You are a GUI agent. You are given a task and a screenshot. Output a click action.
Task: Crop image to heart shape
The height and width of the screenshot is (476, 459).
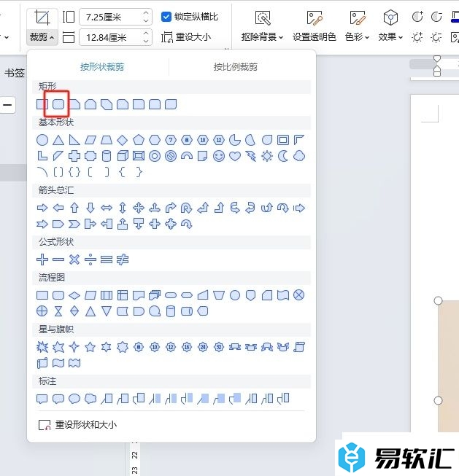pyautogui.click(x=235, y=156)
